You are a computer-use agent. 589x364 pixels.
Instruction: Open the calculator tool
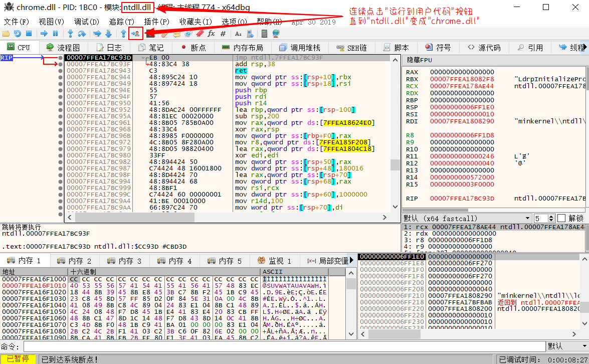(x=265, y=34)
